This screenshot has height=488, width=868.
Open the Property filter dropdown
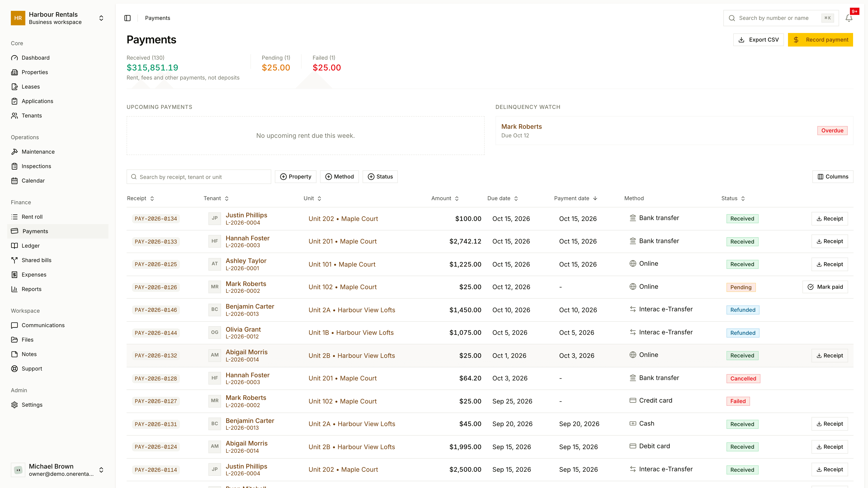point(295,176)
